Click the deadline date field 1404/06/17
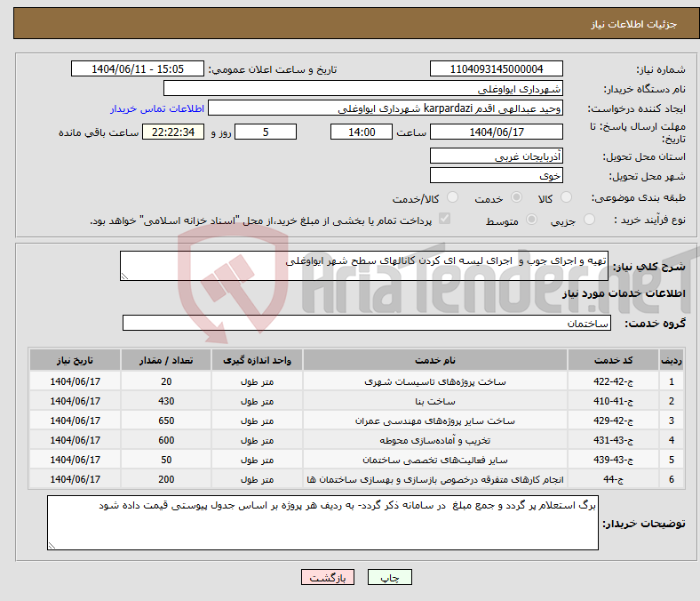 tap(496, 132)
